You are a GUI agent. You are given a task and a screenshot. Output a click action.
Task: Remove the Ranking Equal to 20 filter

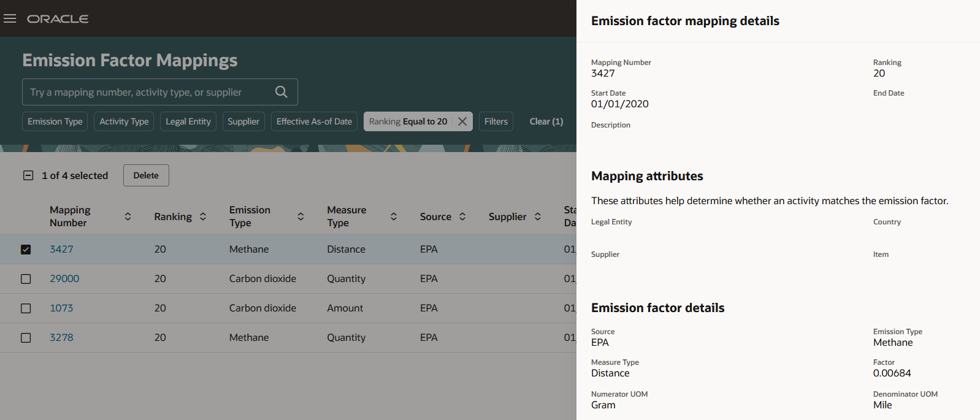462,121
